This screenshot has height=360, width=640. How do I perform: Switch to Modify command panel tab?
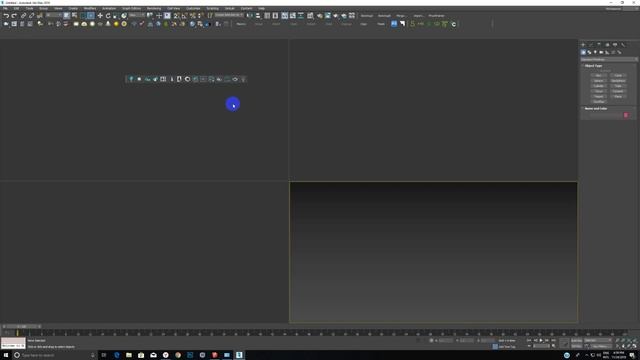click(x=591, y=44)
